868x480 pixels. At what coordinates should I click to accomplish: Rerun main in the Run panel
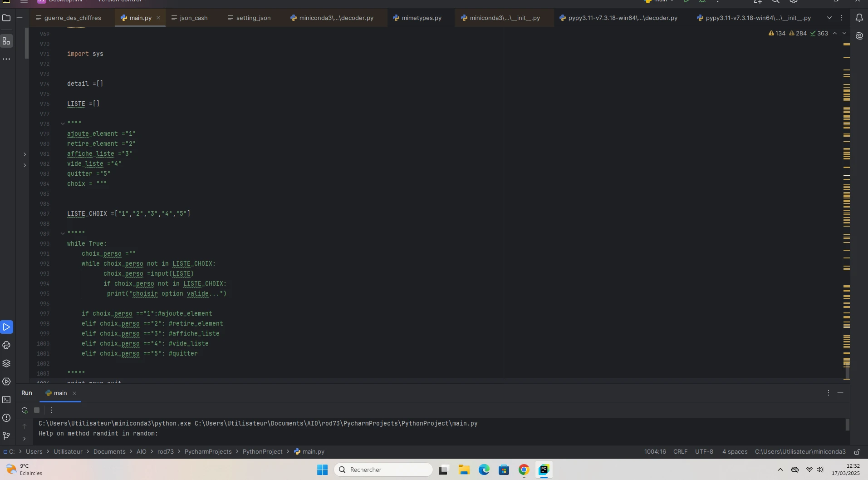click(25, 410)
